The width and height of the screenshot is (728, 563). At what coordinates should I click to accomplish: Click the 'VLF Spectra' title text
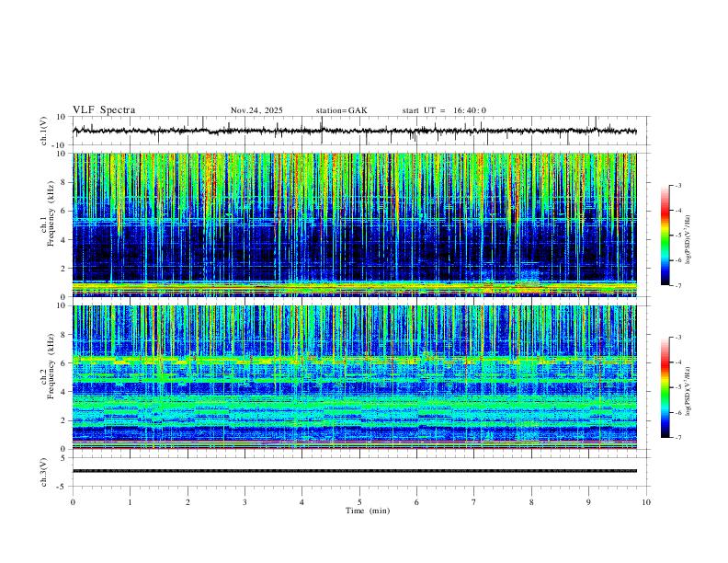pyautogui.click(x=104, y=110)
